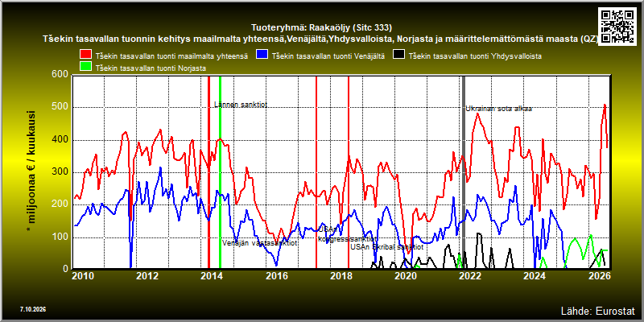Click the 'Lähde: Eurostat' source text
The height and width of the screenshot is (322, 644).
click(597, 311)
